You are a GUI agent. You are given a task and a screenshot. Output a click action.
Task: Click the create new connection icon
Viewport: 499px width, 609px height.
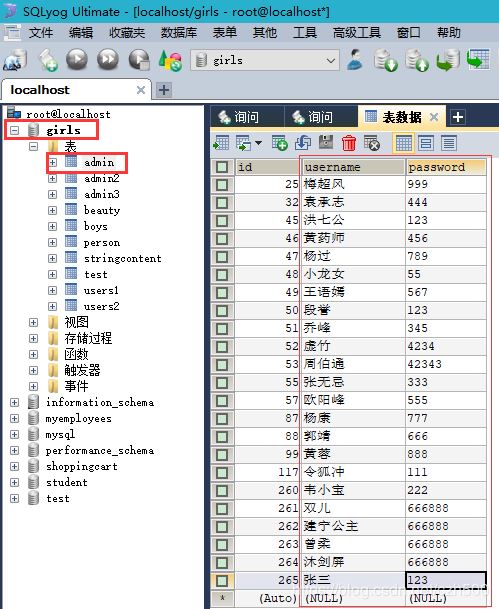click(14, 60)
